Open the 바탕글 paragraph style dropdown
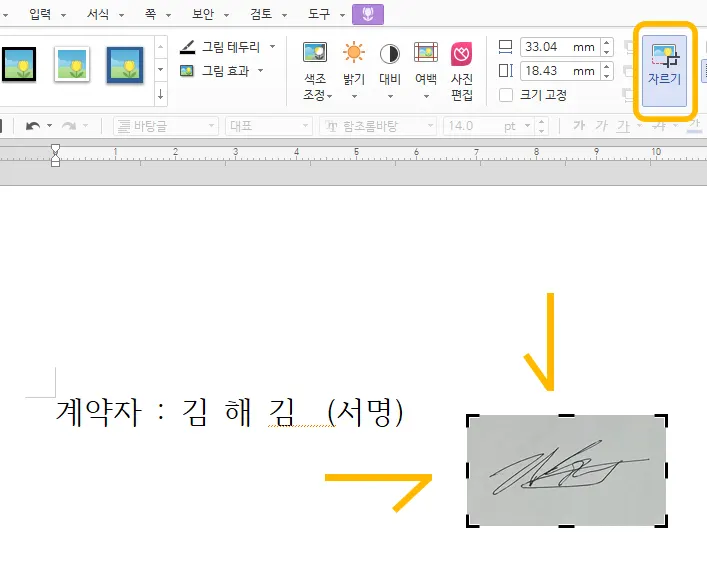The height and width of the screenshot is (577, 707). tap(165, 126)
